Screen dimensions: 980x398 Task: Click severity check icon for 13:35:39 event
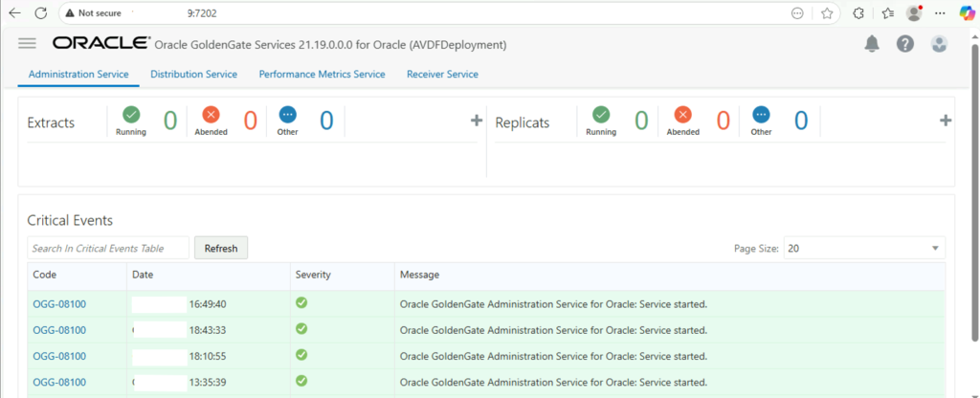click(x=301, y=380)
